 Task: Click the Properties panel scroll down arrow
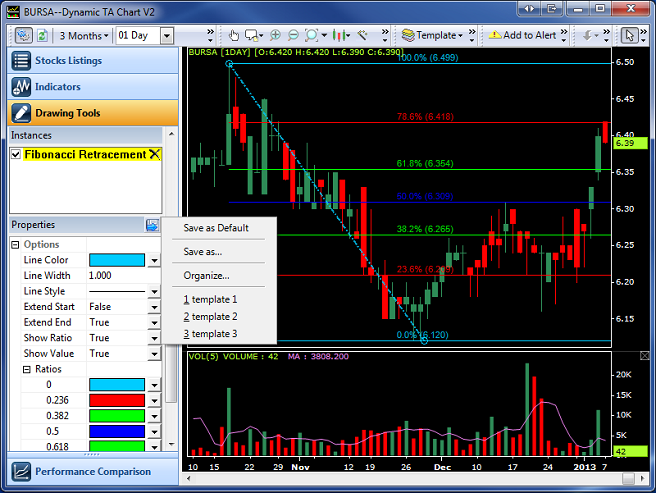[171, 444]
